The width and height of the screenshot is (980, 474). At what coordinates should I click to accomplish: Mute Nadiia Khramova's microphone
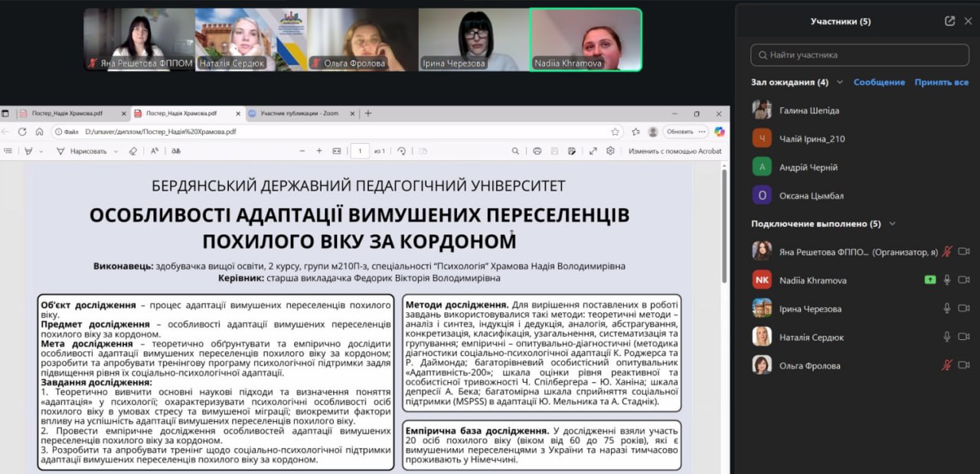click(x=947, y=280)
